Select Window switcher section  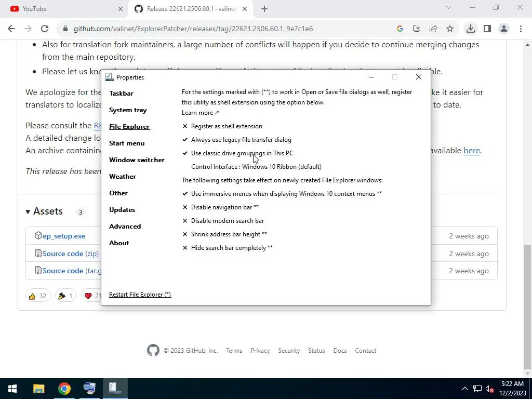tap(137, 160)
